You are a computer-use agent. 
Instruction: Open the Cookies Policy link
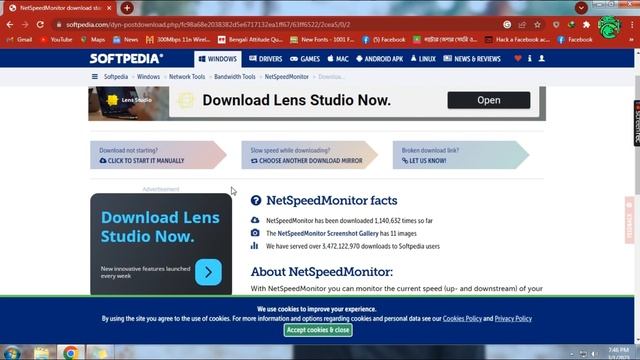[x=462, y=318]
